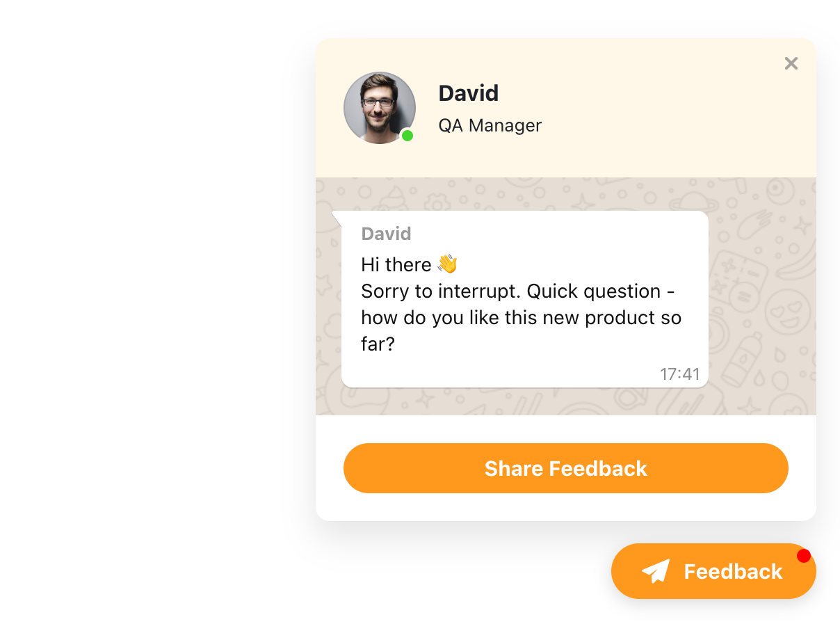Open the Feedback widget launcher button
The height and width of the screenshot is (624, 840).
pyautogui.click(x=713, y=571)
